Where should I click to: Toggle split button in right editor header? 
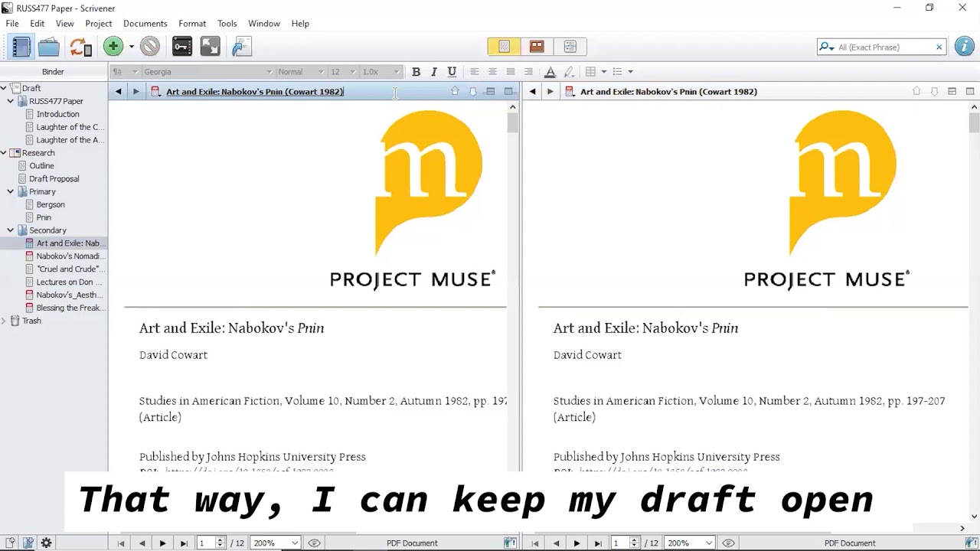(952, 92)
